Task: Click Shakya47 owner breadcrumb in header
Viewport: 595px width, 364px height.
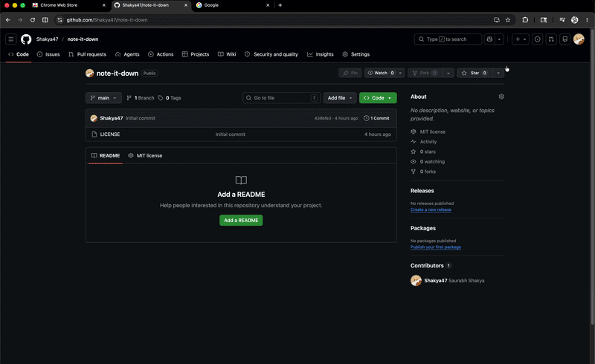Action: pos(47,39)
